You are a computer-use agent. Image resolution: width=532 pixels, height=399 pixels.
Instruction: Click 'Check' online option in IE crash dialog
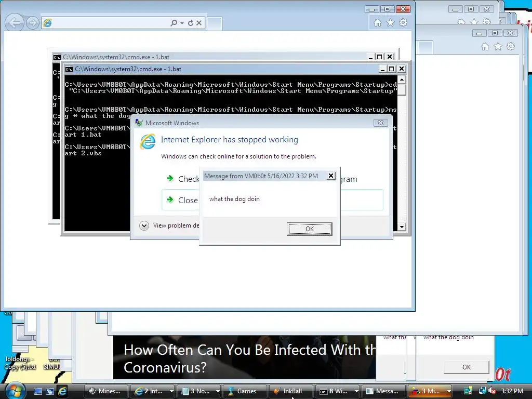pos(189,179)
